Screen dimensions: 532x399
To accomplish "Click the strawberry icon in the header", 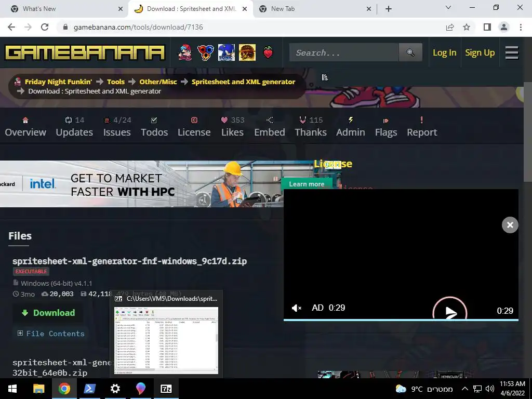I will [268, 52].
